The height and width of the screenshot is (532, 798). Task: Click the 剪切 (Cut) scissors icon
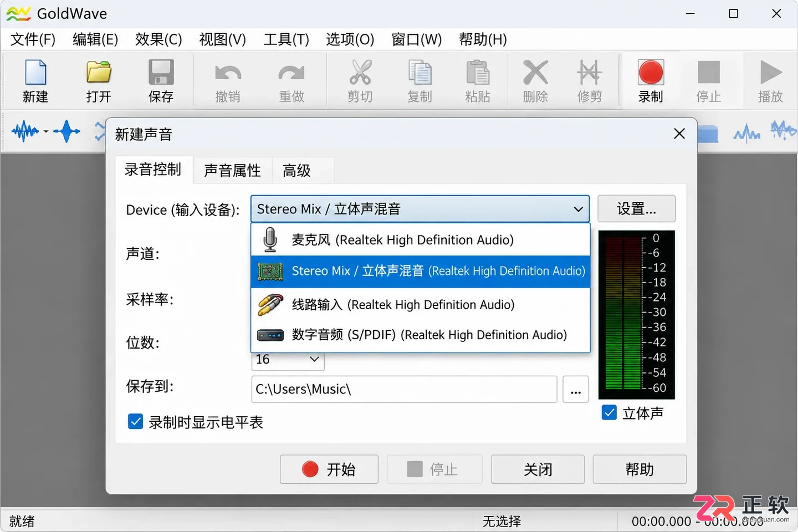point(360,73)
